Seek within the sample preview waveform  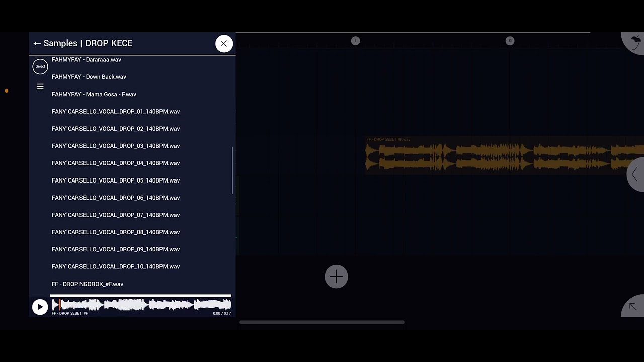pos(141,304)
